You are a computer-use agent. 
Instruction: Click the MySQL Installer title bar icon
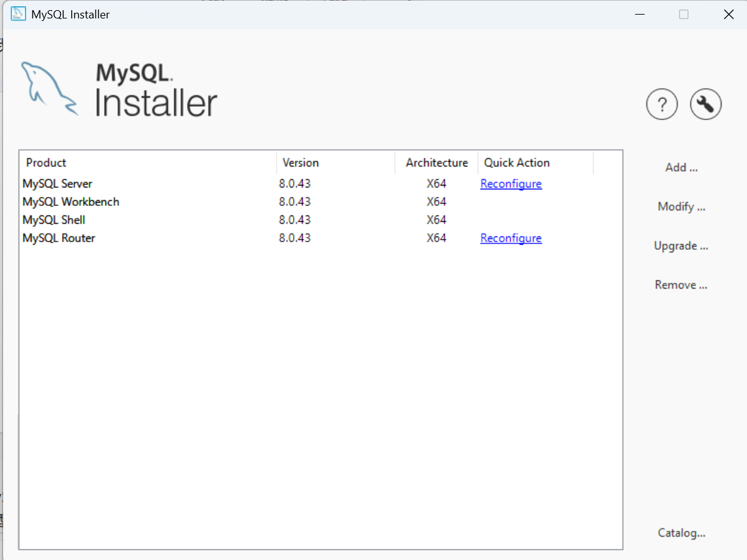18,14
